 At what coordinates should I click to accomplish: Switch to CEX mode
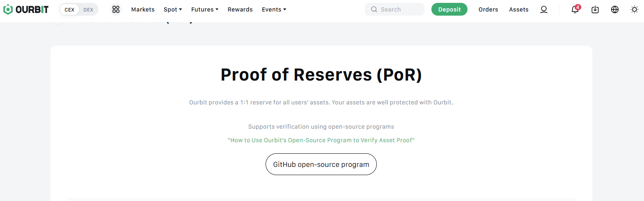69,9
